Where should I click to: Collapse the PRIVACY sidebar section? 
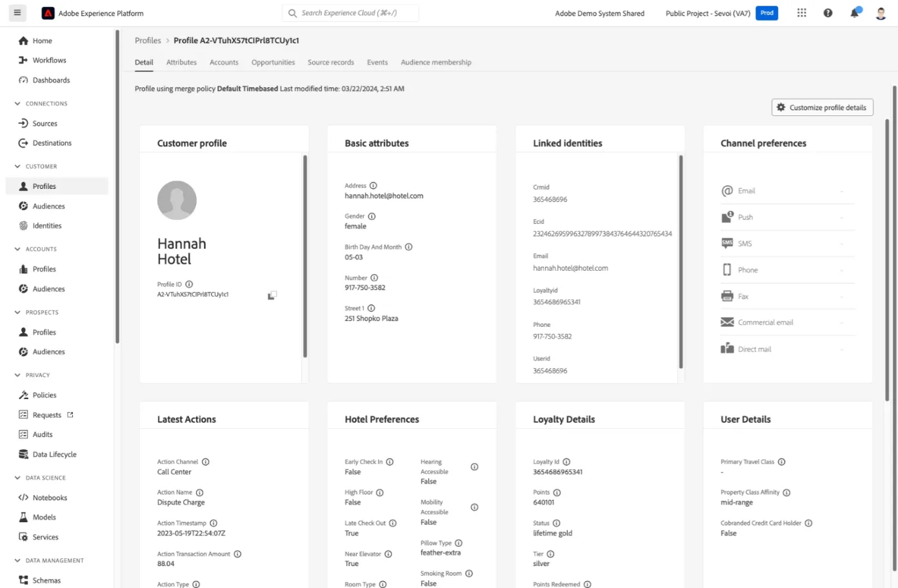pyautogui.click(x=17, y=375)
